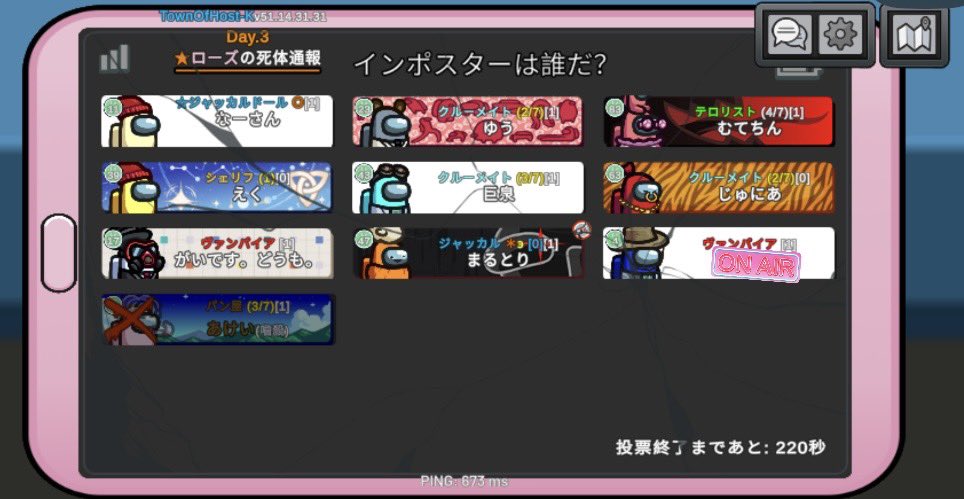Vote for えく's starry blue card
Image resolution: width=964 pixels, height=499 pixels.
(x=217, y=187)
